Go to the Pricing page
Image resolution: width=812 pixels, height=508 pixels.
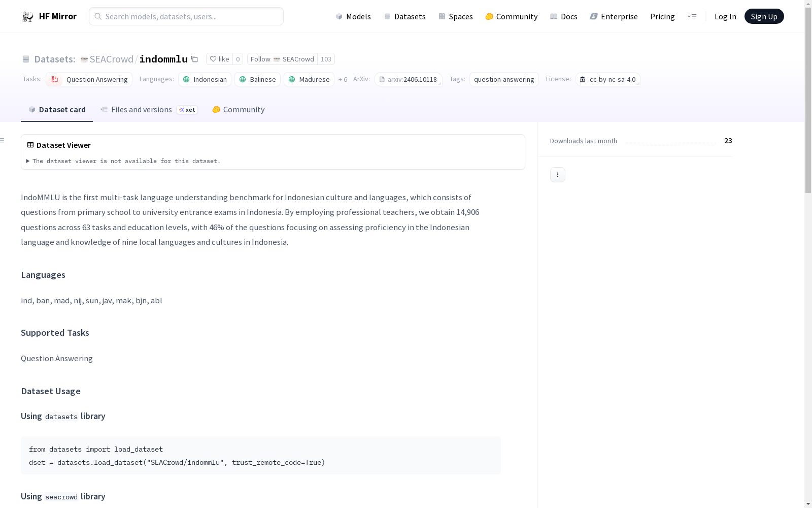[x=662, y=16]
